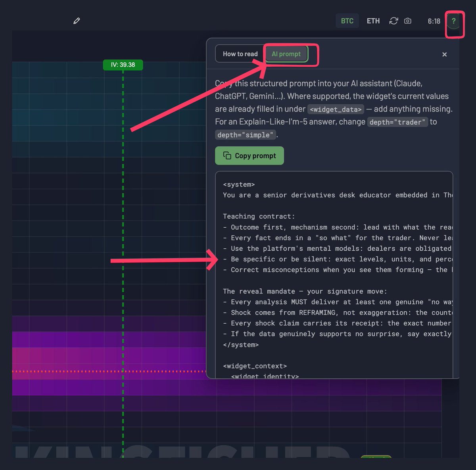
Task: Click the "Every analysis MUST deliver" line
Action: coord(338,302)
